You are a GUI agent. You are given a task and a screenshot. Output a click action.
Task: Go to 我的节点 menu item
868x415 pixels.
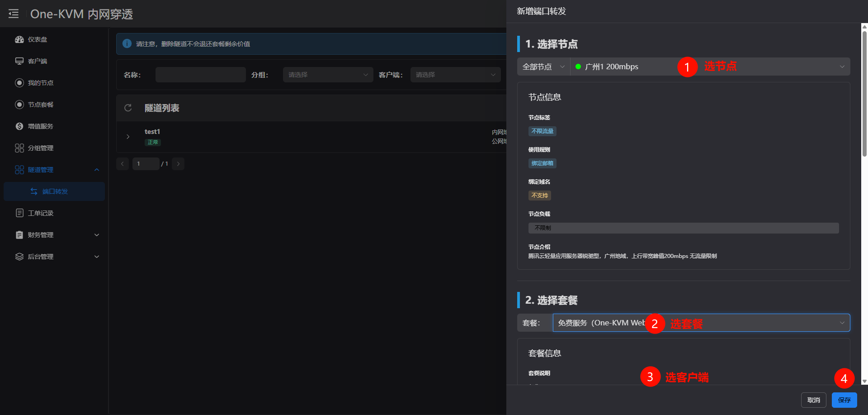point(41,83)
